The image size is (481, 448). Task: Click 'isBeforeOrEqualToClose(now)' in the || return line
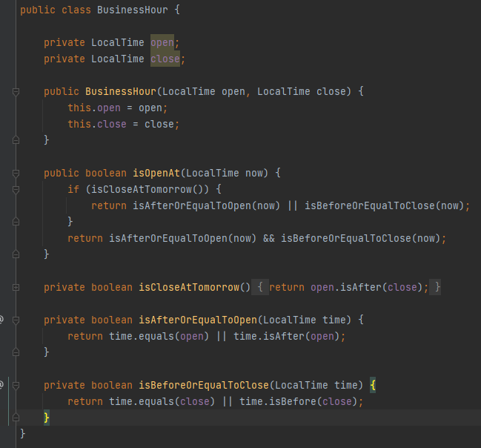[384, 205]
